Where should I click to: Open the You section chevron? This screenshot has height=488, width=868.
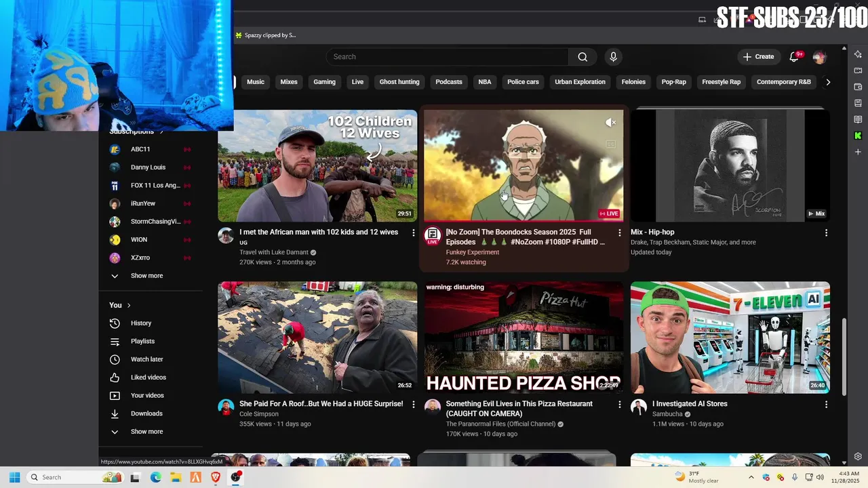tap(129, 306)
